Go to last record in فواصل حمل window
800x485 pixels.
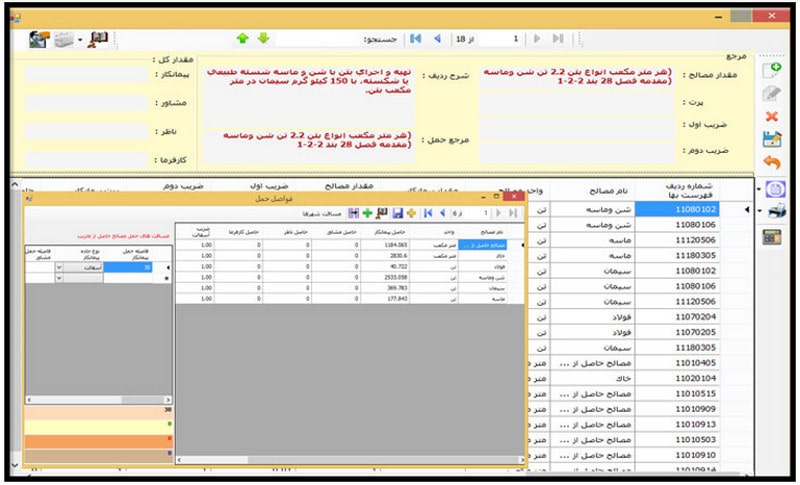(513, 213)
